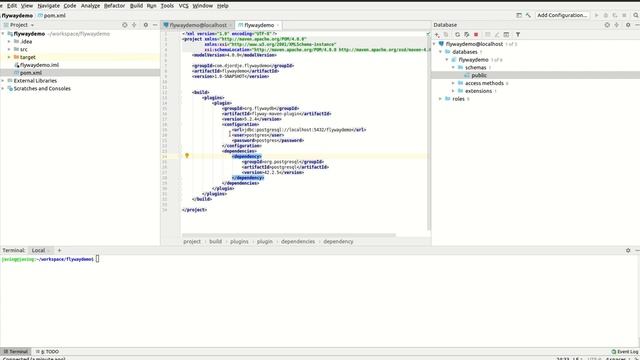Click the jdbc url line in editor

(299, 130)
